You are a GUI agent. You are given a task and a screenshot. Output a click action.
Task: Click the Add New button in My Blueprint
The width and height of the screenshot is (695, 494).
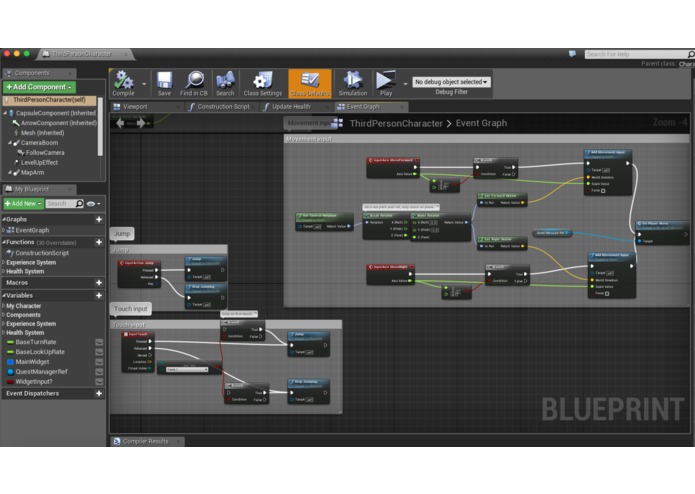click(23, 204)
